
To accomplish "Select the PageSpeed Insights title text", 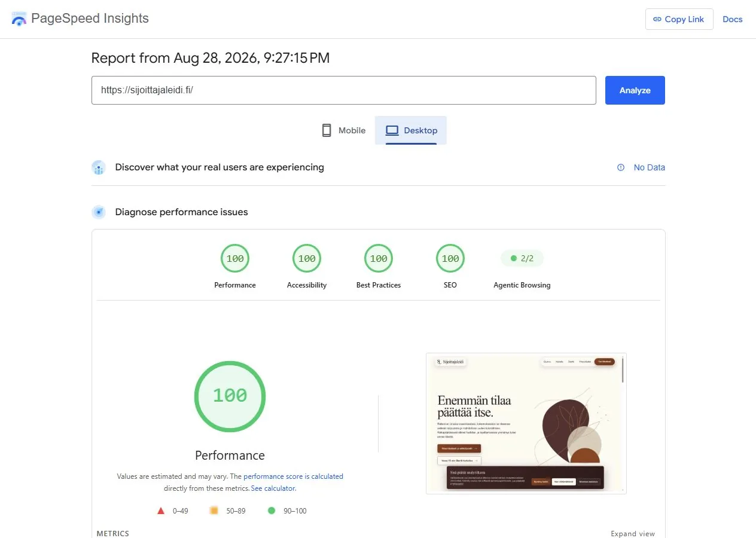I will (90, 19).
